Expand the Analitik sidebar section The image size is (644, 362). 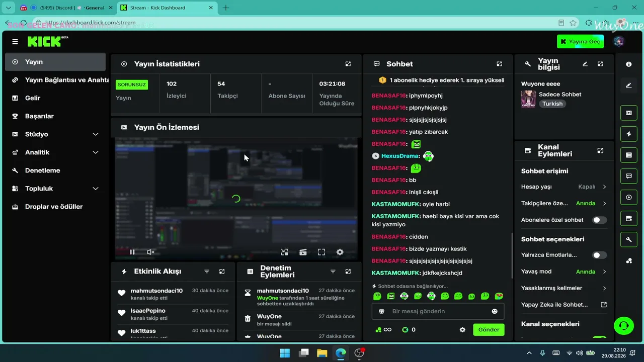(x=55, y=152)
